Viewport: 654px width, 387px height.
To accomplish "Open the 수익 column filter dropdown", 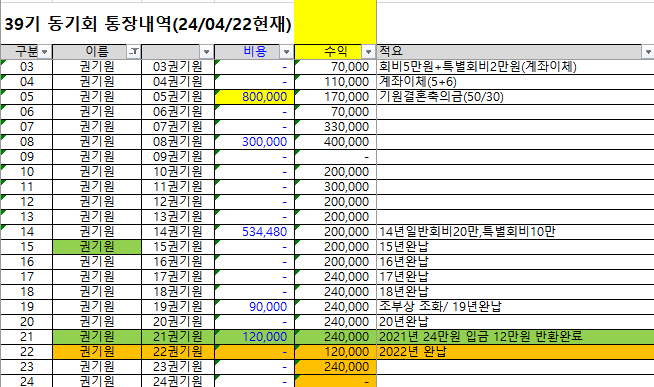I will [x=368, y=52].
